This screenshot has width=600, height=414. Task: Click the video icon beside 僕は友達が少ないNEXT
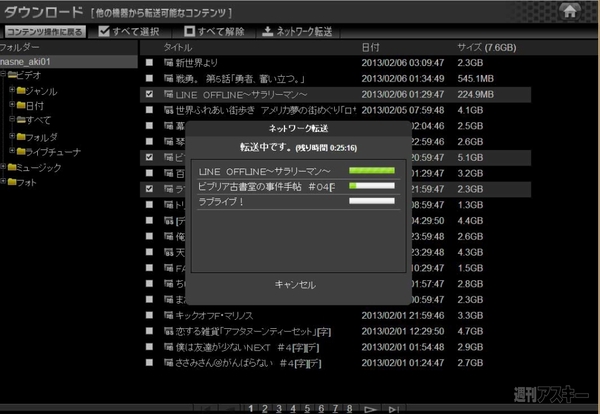point(168,347)
